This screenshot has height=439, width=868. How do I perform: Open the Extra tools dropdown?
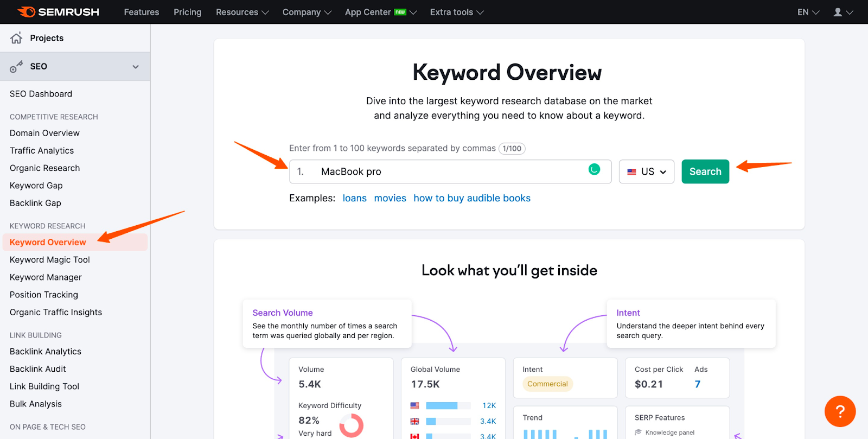click(x=457, y=12)
